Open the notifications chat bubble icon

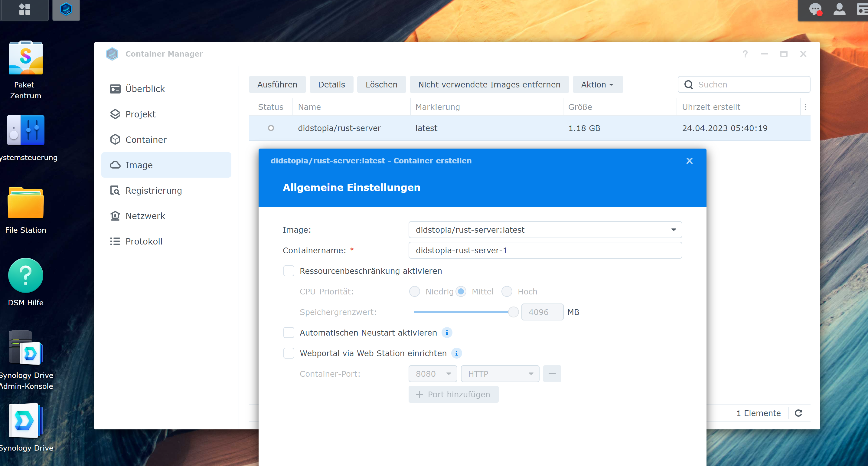[x=815, y=9]
